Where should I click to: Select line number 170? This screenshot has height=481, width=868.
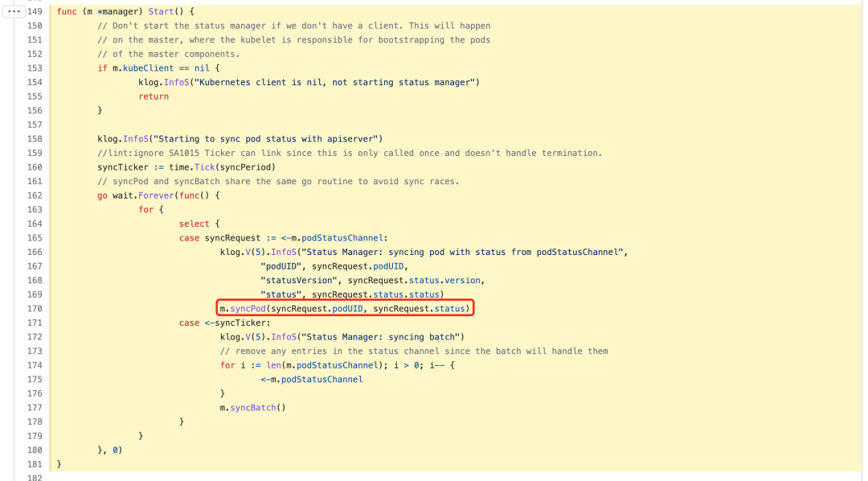click(x=35, y=309)
